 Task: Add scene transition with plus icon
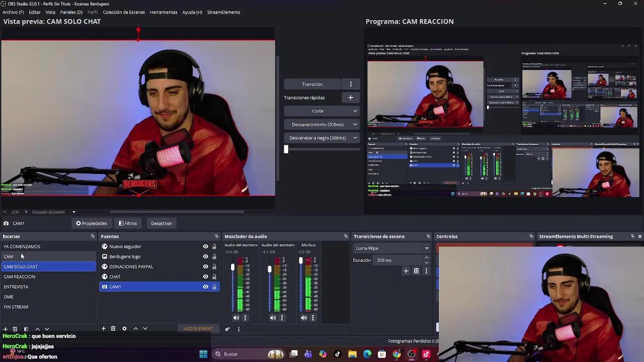click(x=406, y=271)
